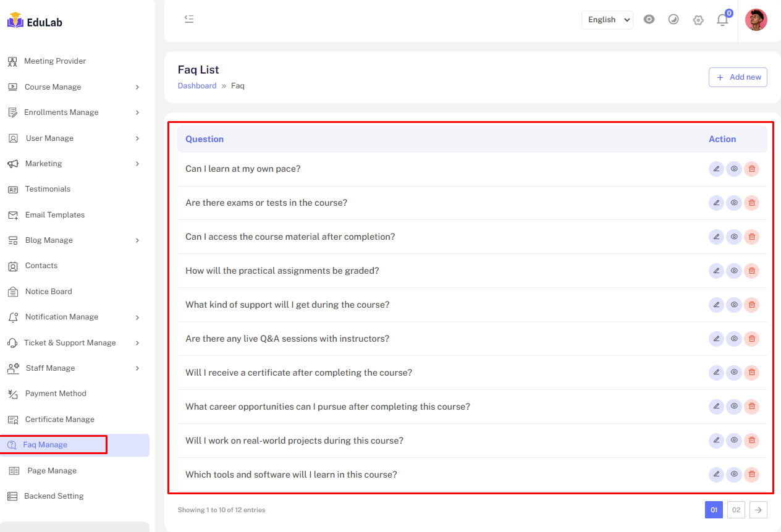Image resolution: width=781 pixels, height=532 pixels.
Task: Follow the Dashboard breadcrumb link
Action: (x=197, y=86)
